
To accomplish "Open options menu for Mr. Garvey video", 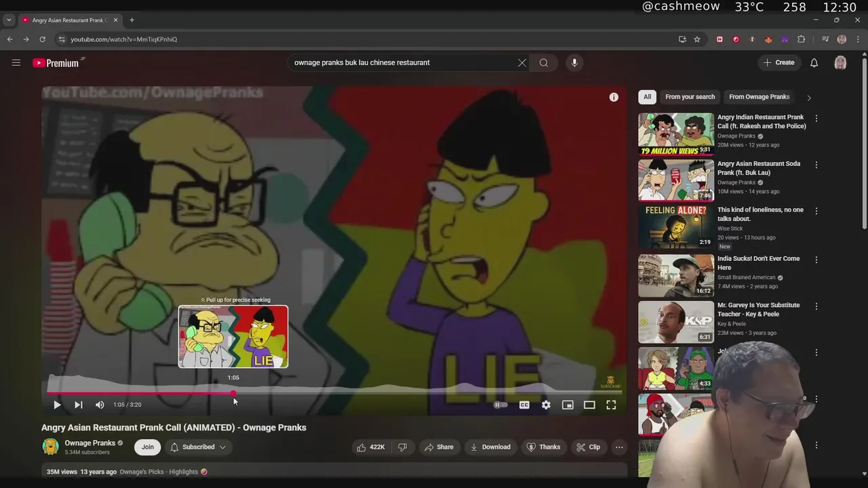I will click(x=816, y=306).
